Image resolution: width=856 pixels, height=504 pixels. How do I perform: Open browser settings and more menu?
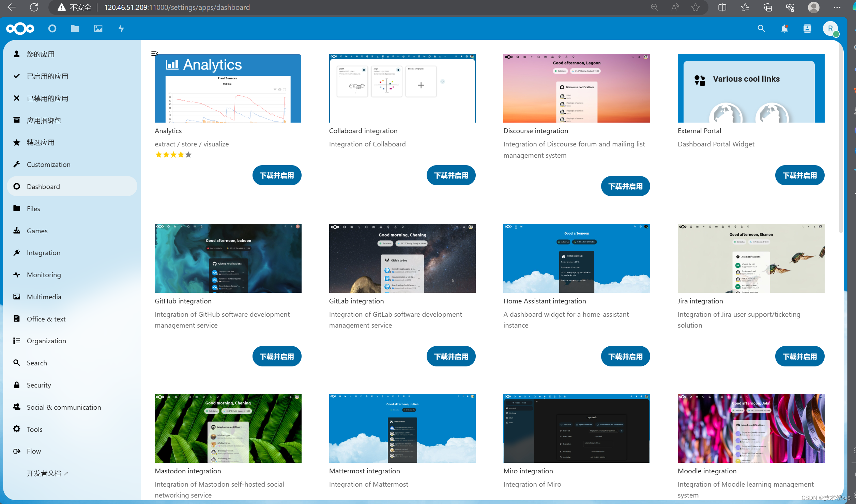837,7
